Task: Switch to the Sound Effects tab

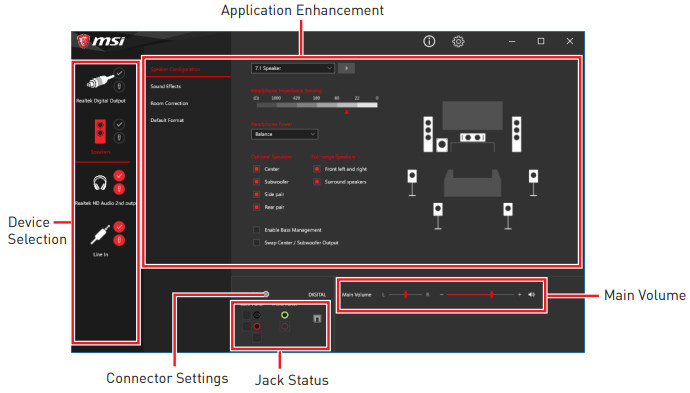Action: pos(165,86)
